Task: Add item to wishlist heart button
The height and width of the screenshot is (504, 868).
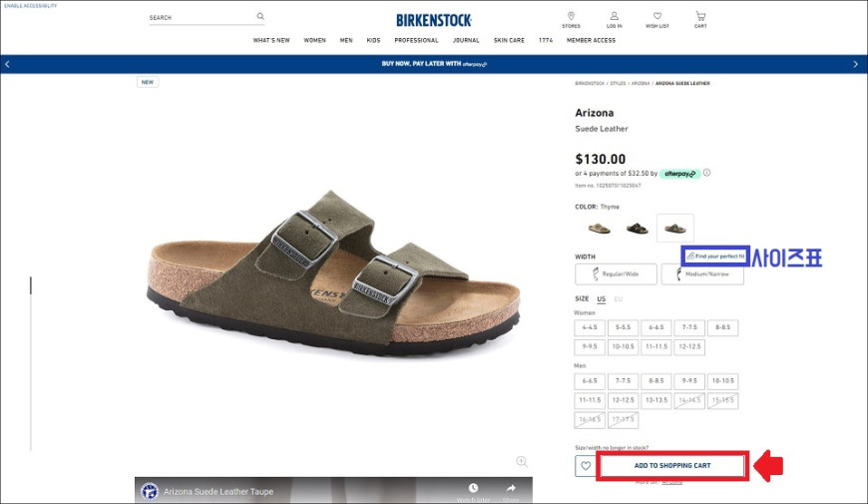Action: pos(585,466)
